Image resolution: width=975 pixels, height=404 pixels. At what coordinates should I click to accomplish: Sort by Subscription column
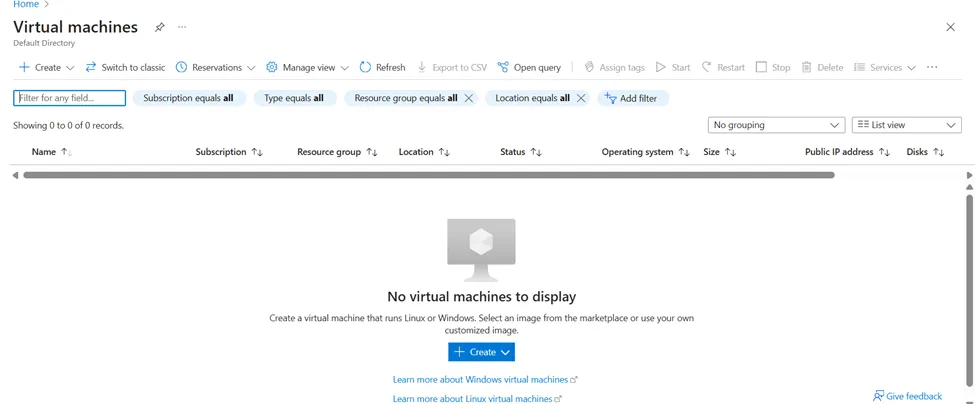[229, 152]
